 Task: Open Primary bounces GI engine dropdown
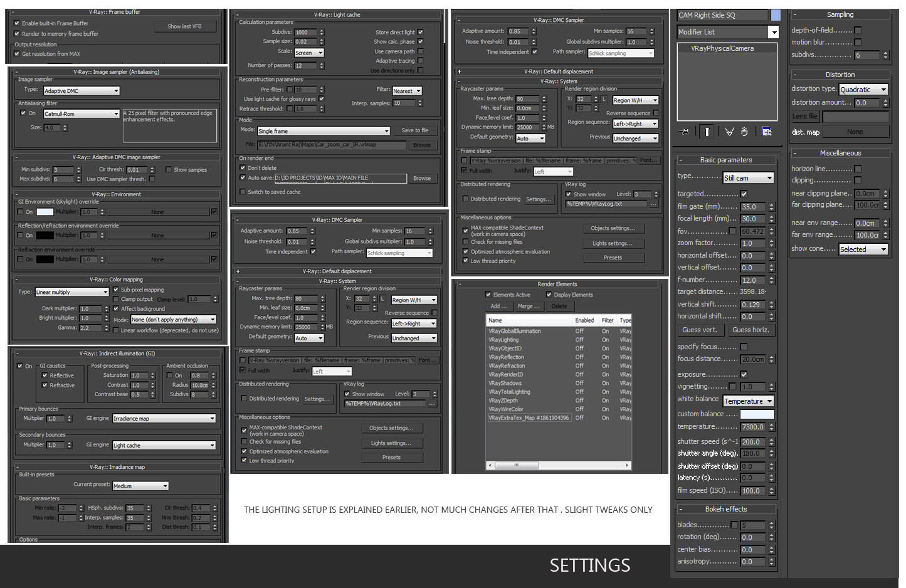click(164, 419)
